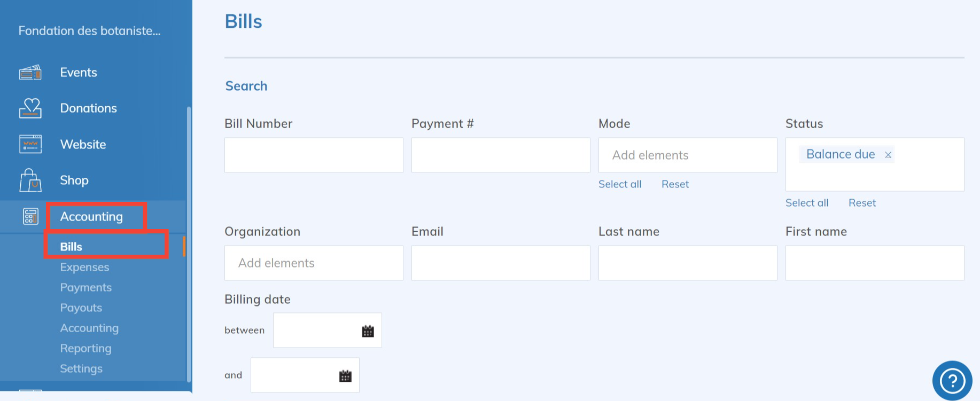Open the help question mark button
Image resolution: width=980 pixels, height=401 pixels.
point(952,381)
